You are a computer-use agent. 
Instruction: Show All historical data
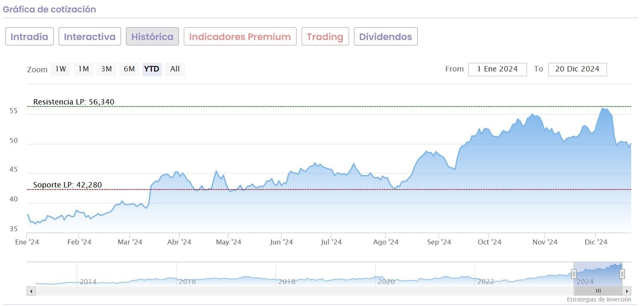pos(175,69)
